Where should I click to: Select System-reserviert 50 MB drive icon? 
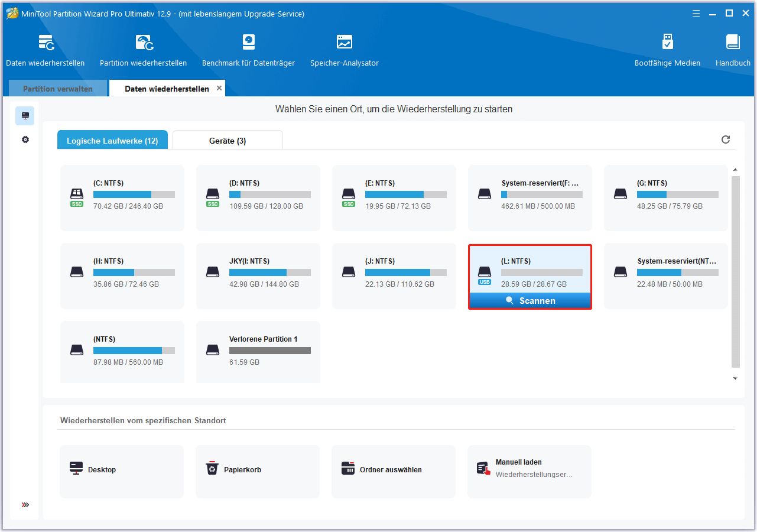point(620,272)
